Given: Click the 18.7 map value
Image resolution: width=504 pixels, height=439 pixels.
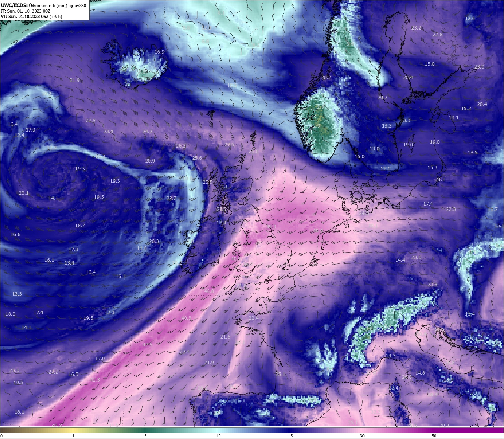Looking at the screenshot, I should 80,226.
